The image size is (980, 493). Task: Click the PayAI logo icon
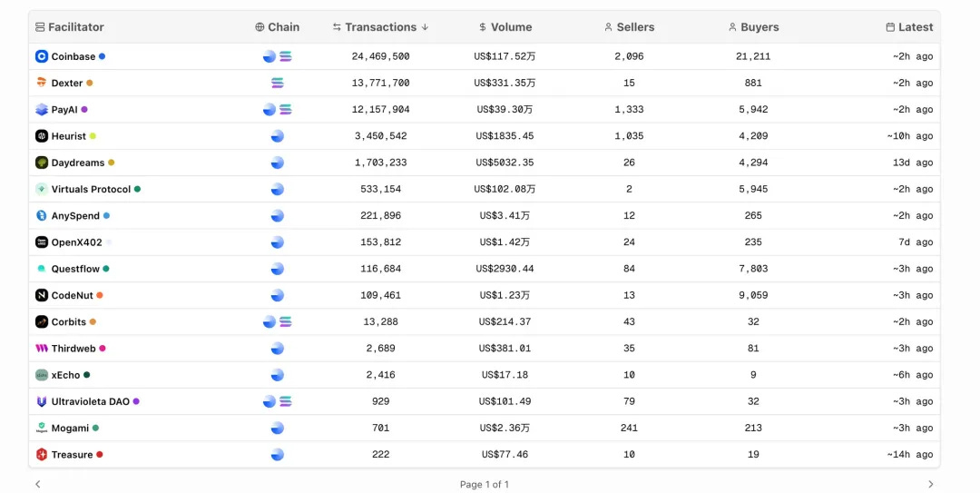(x=41, y=110)
